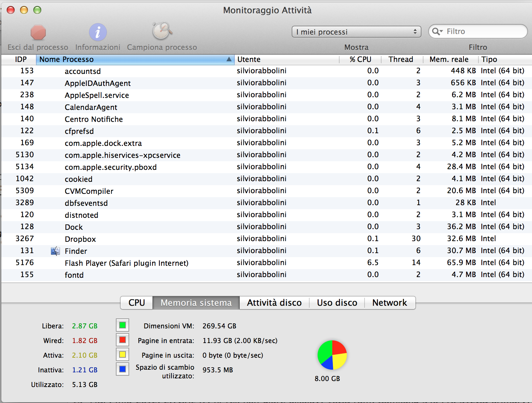Click the search magnifier in Filtro field
The width and height of the screenshot is (532, 403).
pyautogui.click(x=437, y=31)
